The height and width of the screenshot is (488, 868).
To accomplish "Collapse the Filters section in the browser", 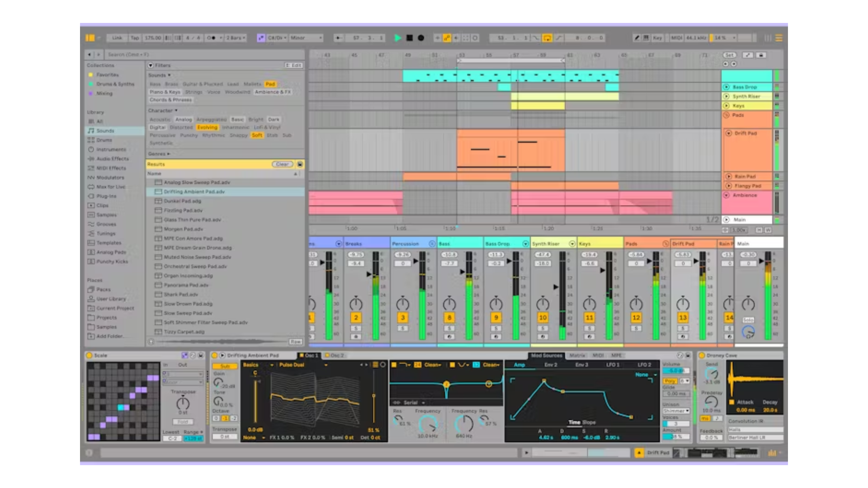I will click(x=151, y=66).
